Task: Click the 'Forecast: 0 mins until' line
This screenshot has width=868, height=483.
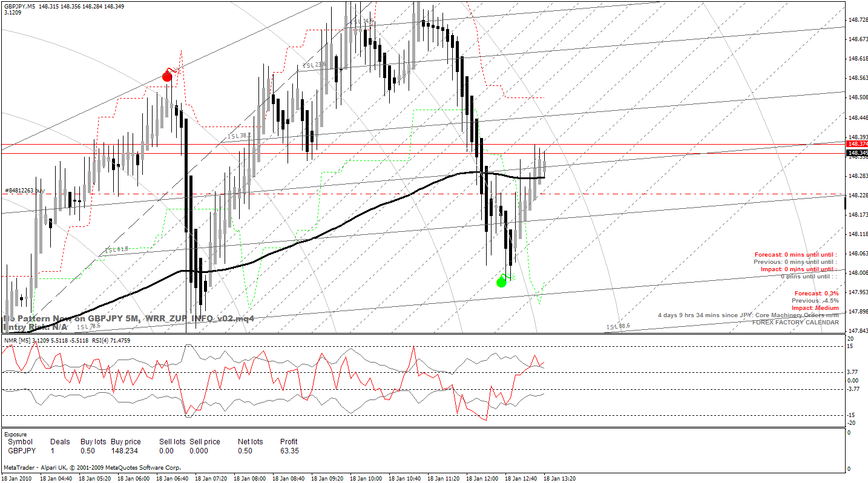Action: (795, 254)
